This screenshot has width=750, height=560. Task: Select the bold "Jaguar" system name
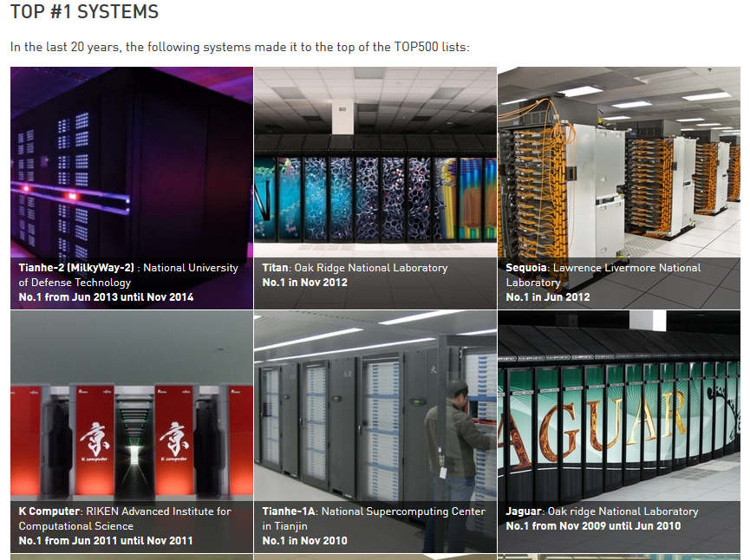pyautogui.click(x=524, y=511)
